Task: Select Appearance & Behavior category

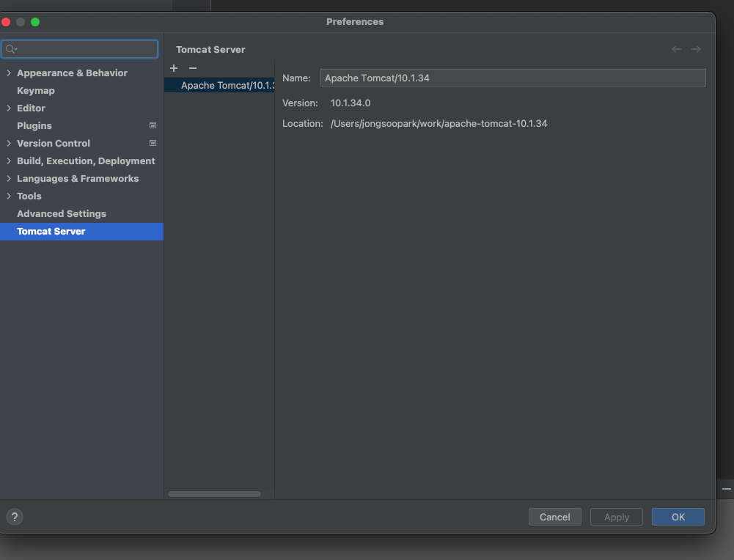Action: click(72, 73)
